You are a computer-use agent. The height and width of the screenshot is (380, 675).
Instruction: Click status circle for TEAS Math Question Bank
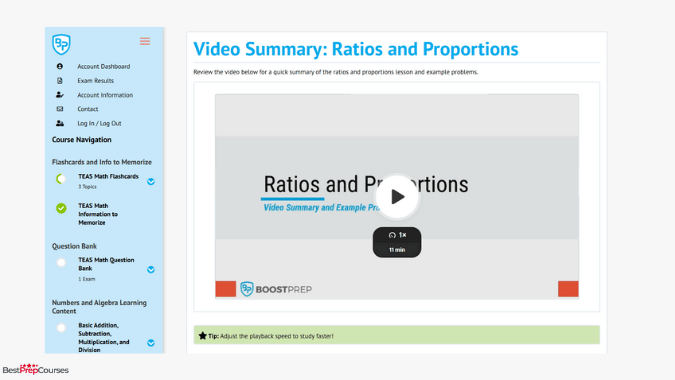pyautogui.click(x=61, y=262)
